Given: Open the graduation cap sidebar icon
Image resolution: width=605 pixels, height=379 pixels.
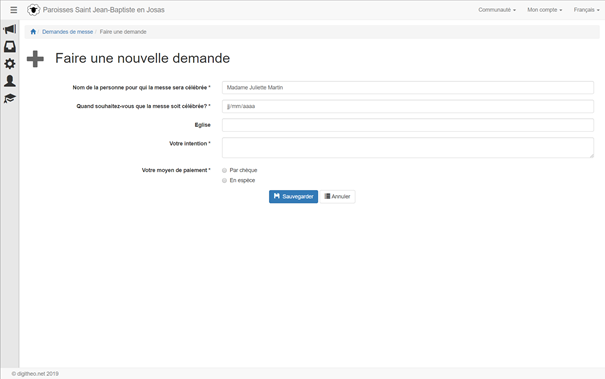Looking at the screenshot, I should (10, 98).
